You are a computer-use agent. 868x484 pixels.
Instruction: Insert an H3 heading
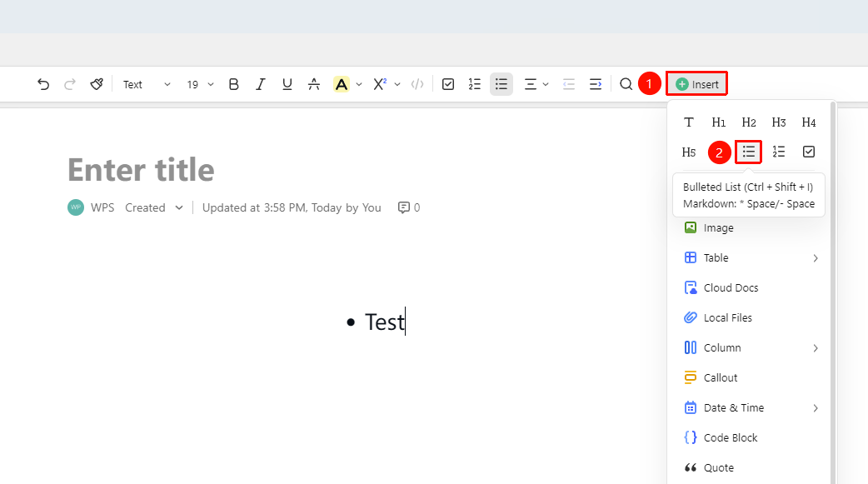(x=779, y=122)
